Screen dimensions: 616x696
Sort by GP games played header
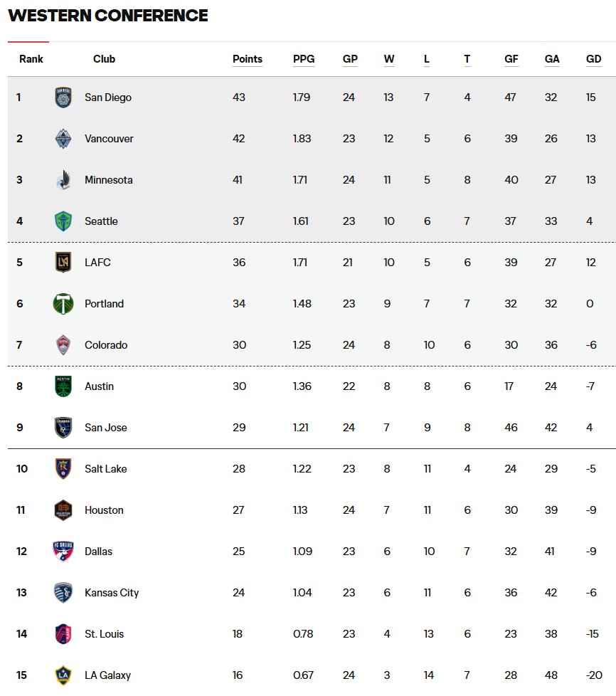click(x=350, y=59)
